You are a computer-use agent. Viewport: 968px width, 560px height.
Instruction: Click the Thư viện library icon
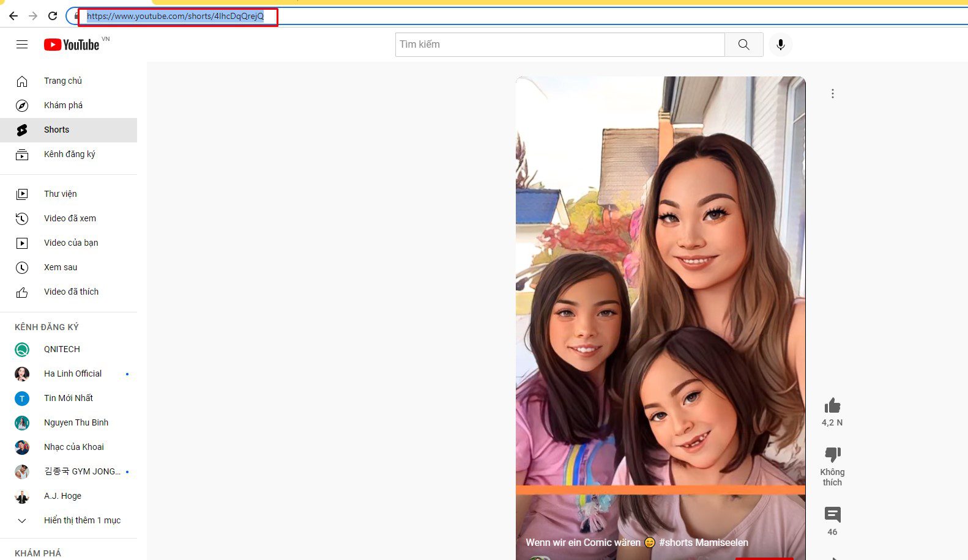pyautogui.click(x=22, y=194)
